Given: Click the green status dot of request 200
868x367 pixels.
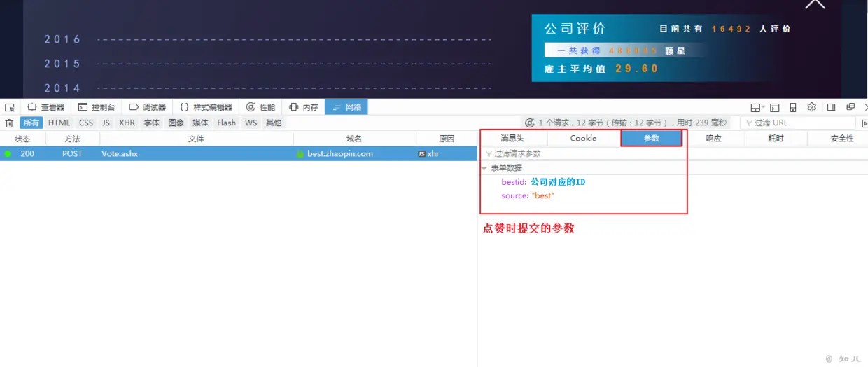Looking at the screenshot, I should [x=8, y=153].
